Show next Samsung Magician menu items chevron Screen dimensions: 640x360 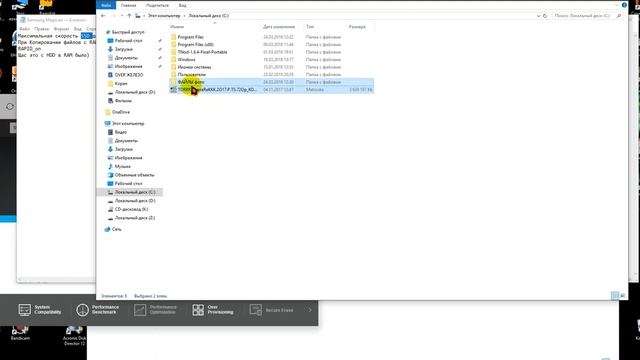(310, 310)
